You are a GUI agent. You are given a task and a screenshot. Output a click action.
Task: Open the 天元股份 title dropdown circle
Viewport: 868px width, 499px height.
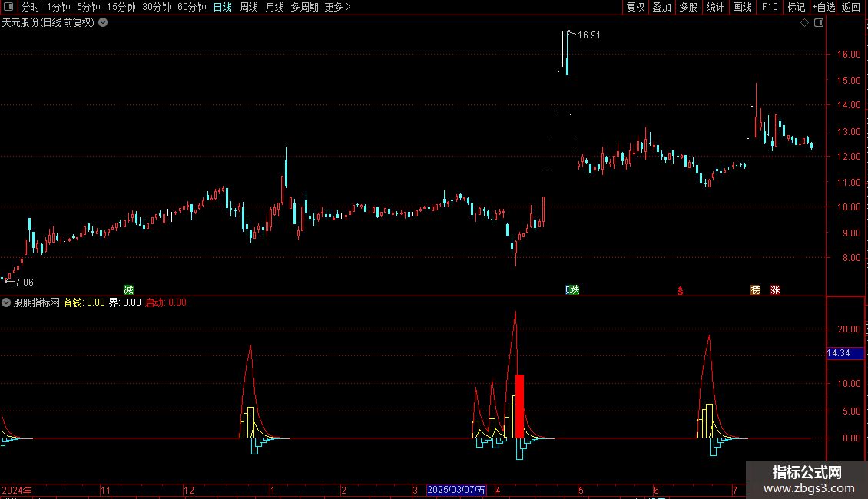point(103,23)
